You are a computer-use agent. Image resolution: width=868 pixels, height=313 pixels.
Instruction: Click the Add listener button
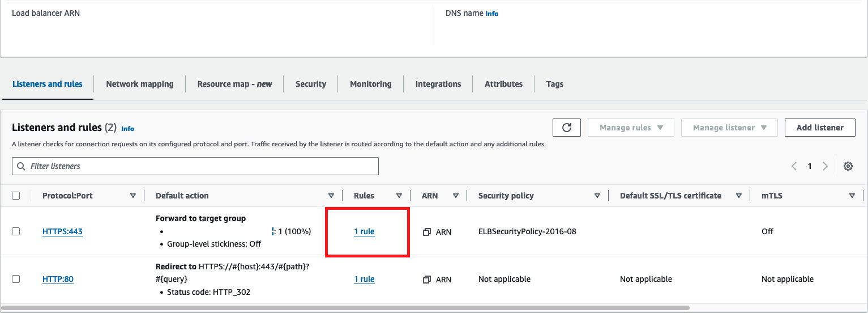pyautogui.click(x=820, y=128)
